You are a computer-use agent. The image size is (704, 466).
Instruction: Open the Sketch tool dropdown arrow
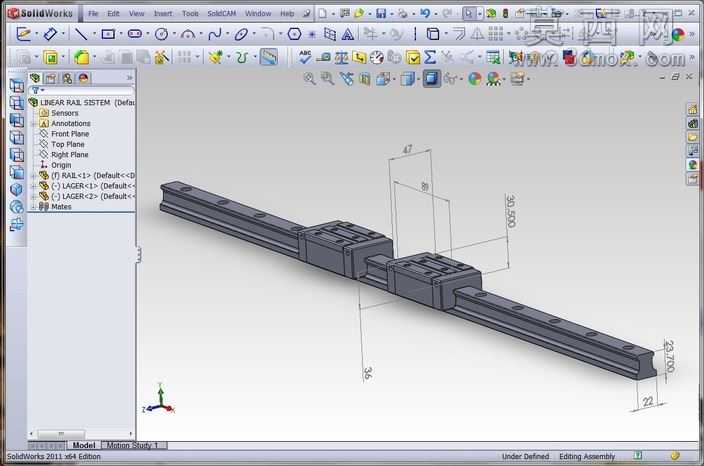[36, 34]
